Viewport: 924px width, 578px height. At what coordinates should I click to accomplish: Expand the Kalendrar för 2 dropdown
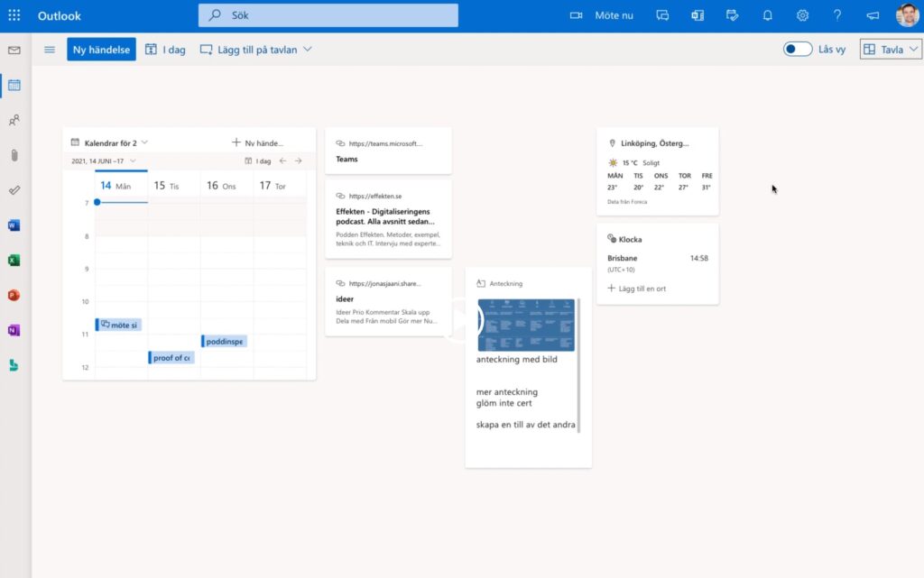click(144, 142)
